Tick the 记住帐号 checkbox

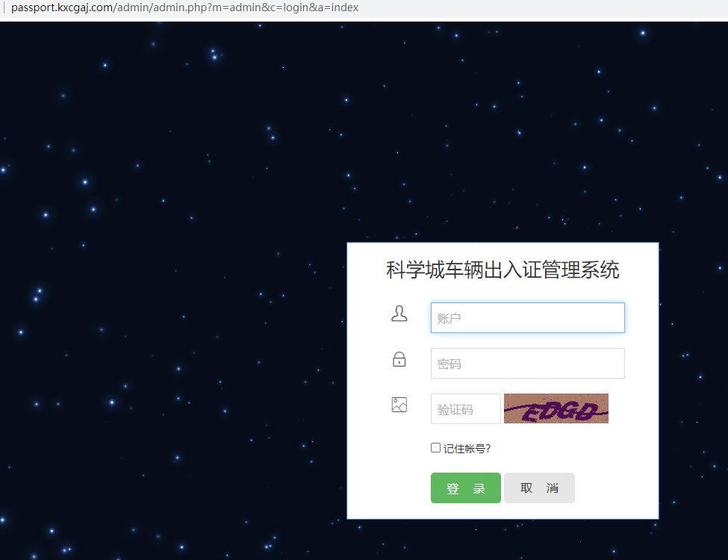435,448
